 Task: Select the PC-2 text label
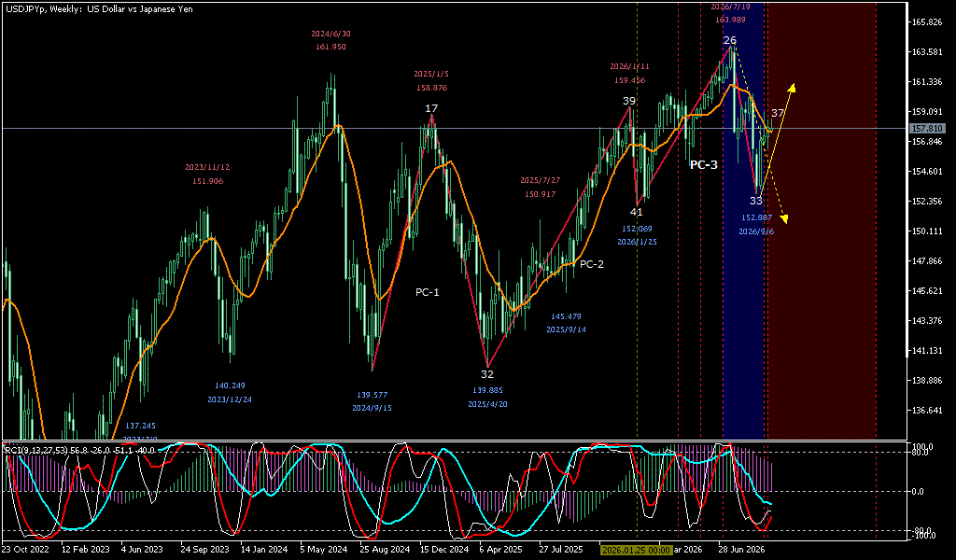point(591,264)
